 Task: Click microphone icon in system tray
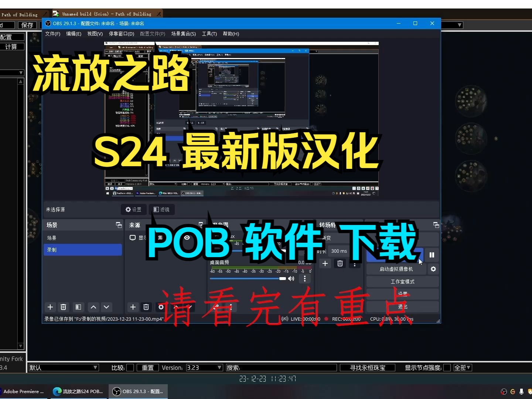click(x=521, y=392)
